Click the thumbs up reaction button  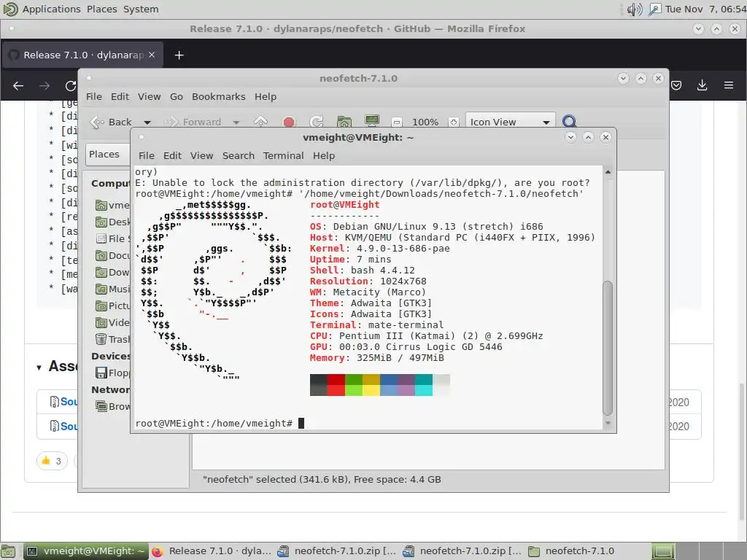52,461
